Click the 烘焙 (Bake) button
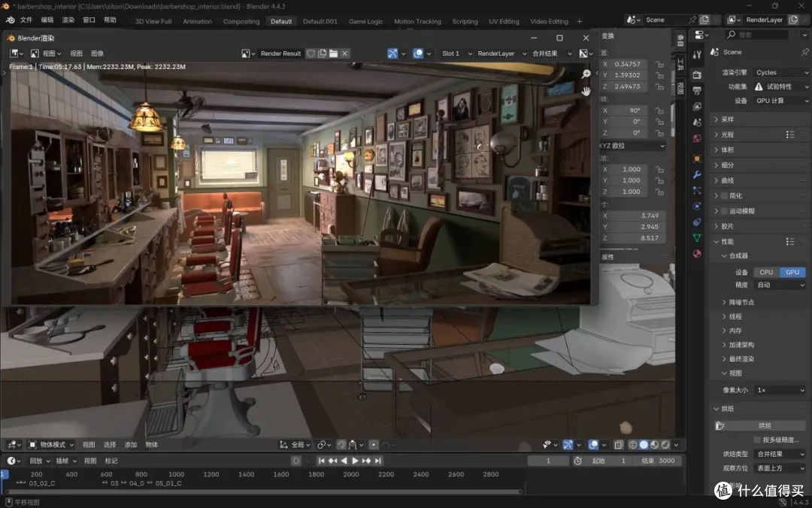Viewport: 812px width, 508px height. click(x=760, y=425)
